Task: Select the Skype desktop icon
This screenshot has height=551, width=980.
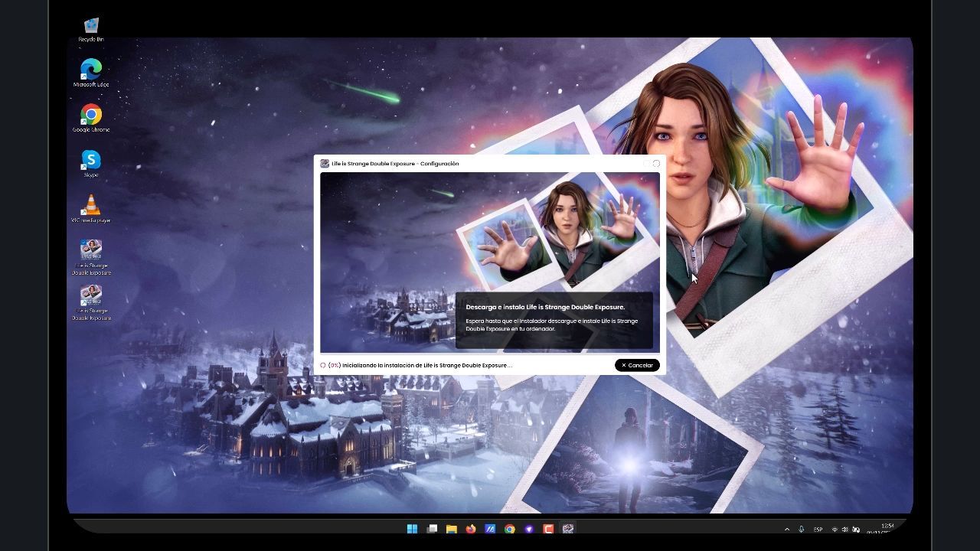Action: 91,164
